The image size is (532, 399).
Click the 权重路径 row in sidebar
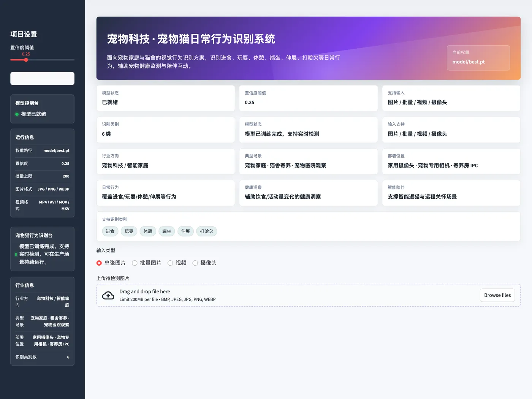click(x=42, y=150)
